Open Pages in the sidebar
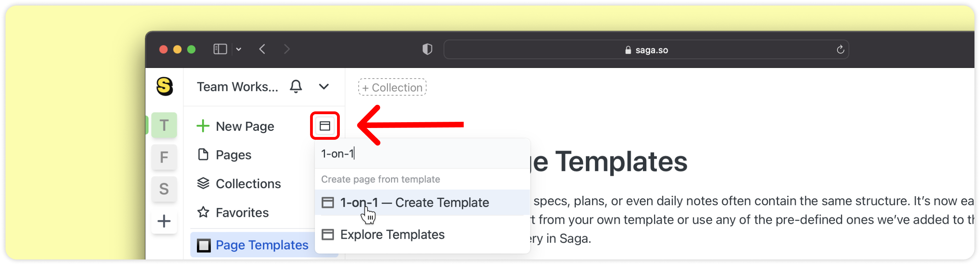 coord(233,155)
